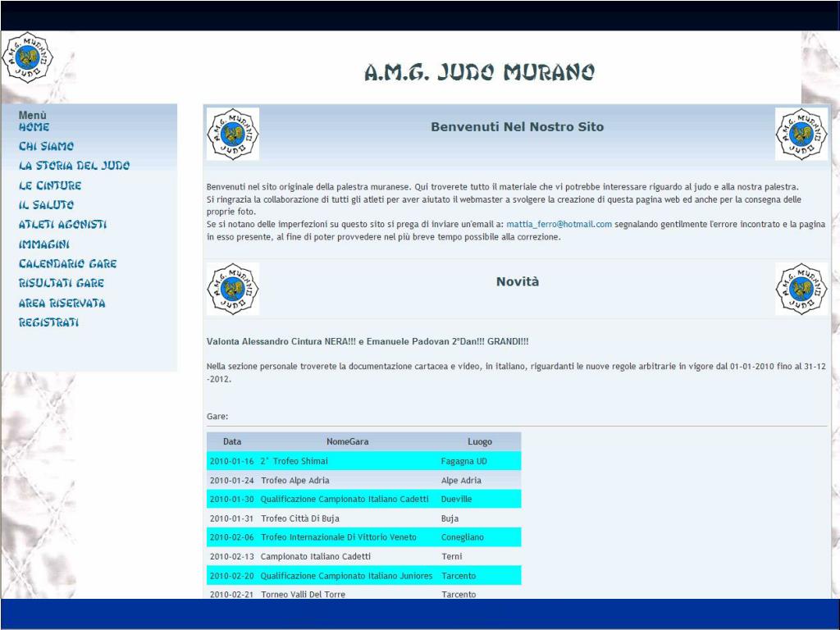
Task: Click the date 2010-01-31 cell
Action: click(231, 518)
